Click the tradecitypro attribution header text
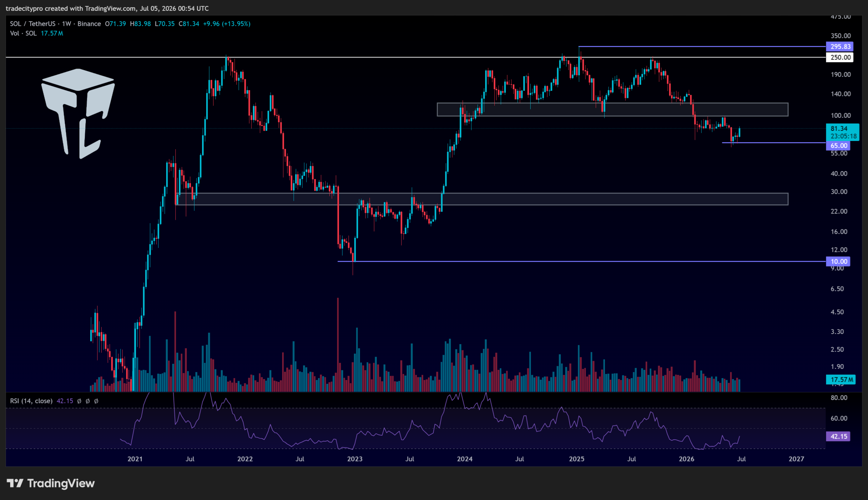 107,8
